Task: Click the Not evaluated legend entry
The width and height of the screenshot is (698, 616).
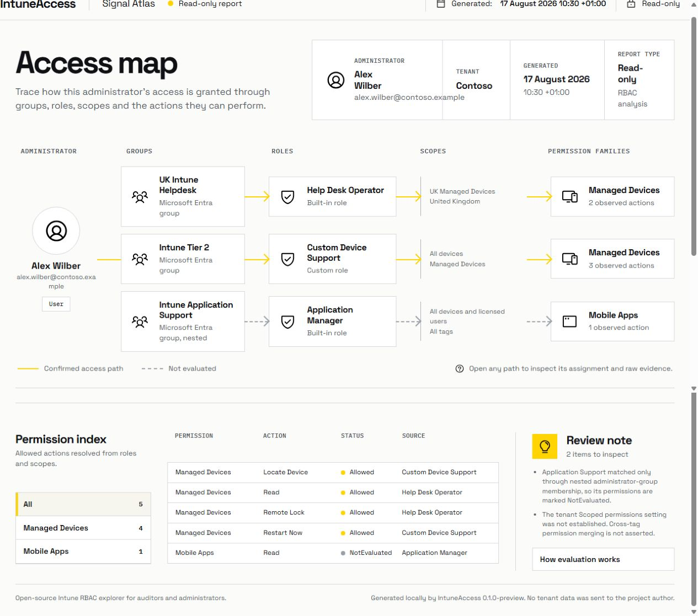Action: coord(179,368)
